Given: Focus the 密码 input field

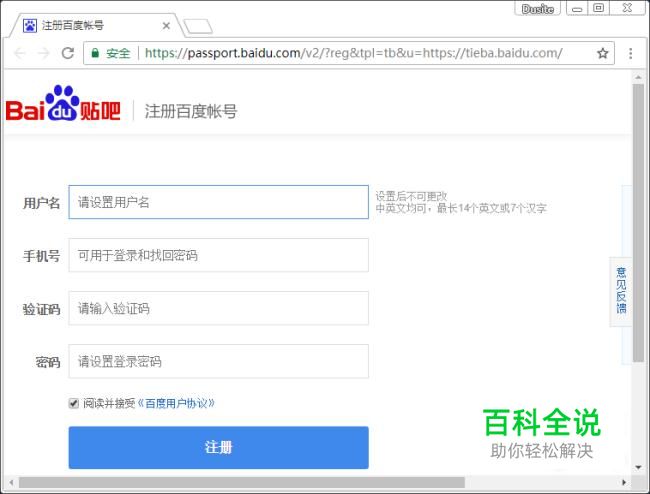Looking at the screenshot, I should pos(218,361).
